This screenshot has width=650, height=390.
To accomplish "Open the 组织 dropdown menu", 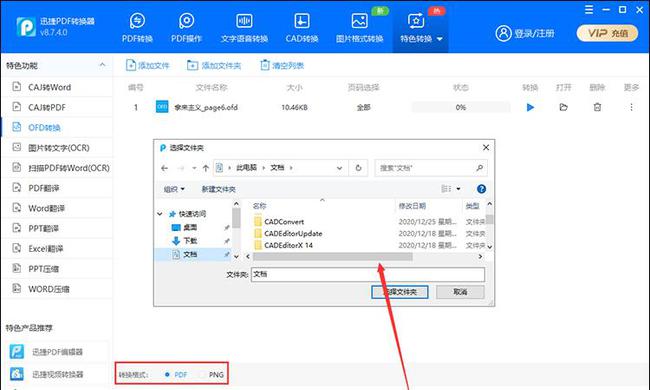I will [174, 189].
